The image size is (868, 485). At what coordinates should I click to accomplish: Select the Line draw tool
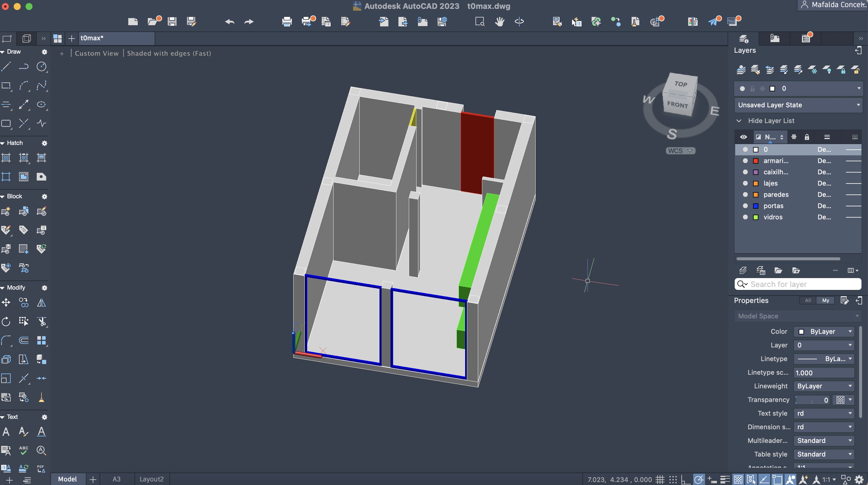click(x=6, y=66)
